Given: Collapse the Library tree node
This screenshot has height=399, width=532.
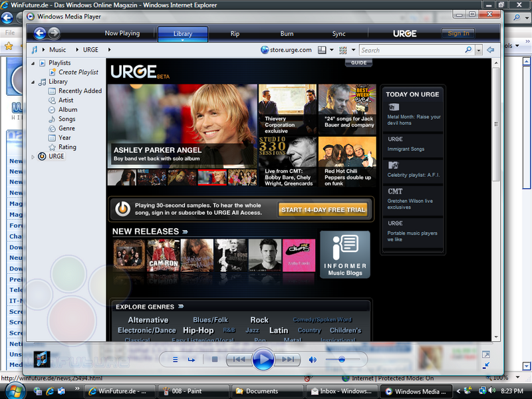Looking at the screenshot, I should 33,82.
